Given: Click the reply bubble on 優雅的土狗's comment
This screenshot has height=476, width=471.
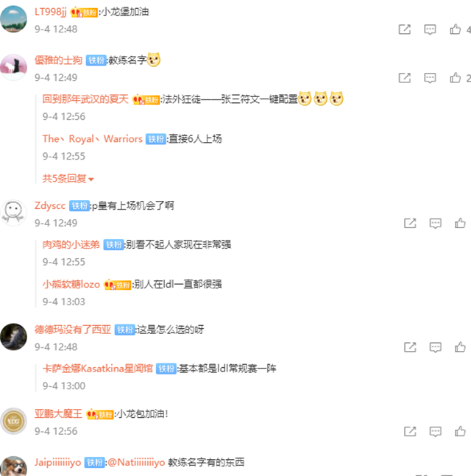Looking at the screenshot, I should (x=430, y=78).
